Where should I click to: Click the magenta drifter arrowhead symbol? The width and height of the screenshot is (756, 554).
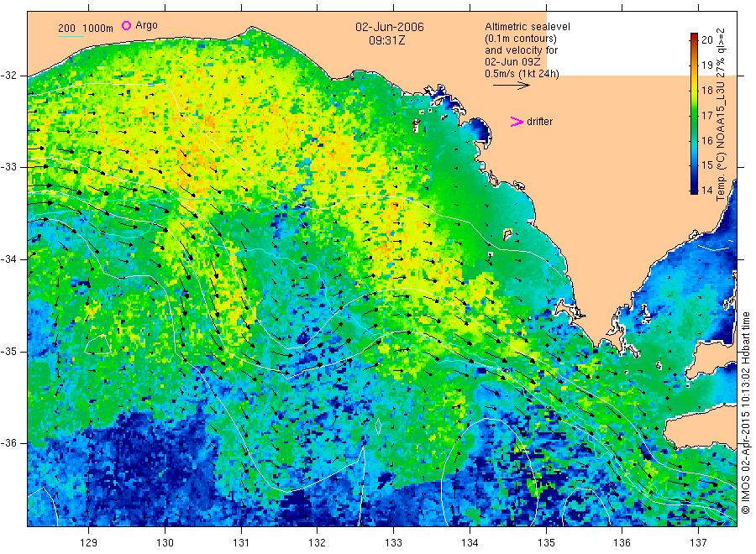click(x=517, y=122)
